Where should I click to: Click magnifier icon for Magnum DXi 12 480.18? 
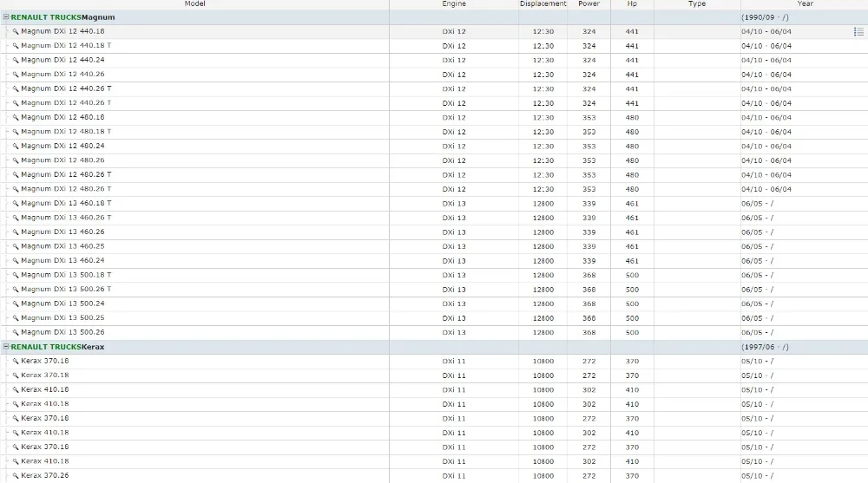[16, 118]
